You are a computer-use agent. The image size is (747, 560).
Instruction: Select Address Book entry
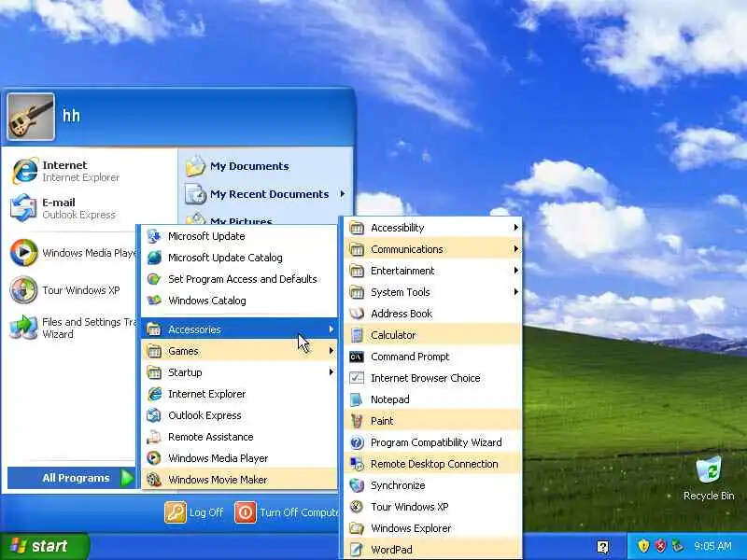coord(432,314)
